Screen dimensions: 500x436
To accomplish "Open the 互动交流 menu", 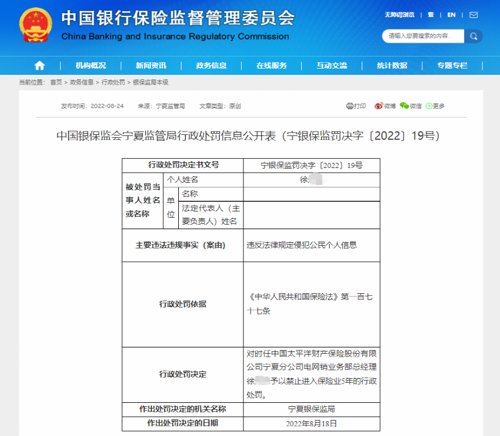I will [332, 65].
